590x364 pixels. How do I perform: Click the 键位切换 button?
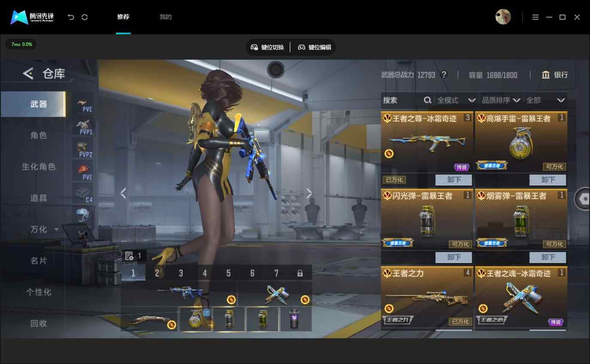(267, 47)
